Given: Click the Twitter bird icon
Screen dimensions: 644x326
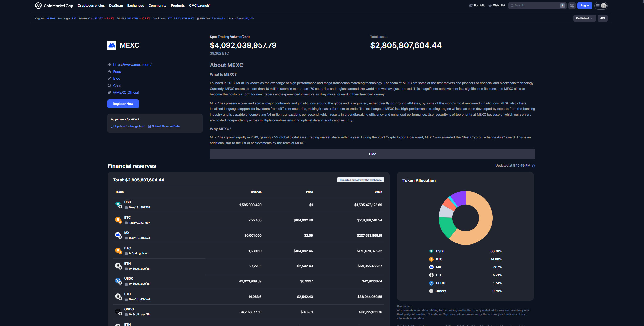Looking at the screenshot, I should click(109, 93).
